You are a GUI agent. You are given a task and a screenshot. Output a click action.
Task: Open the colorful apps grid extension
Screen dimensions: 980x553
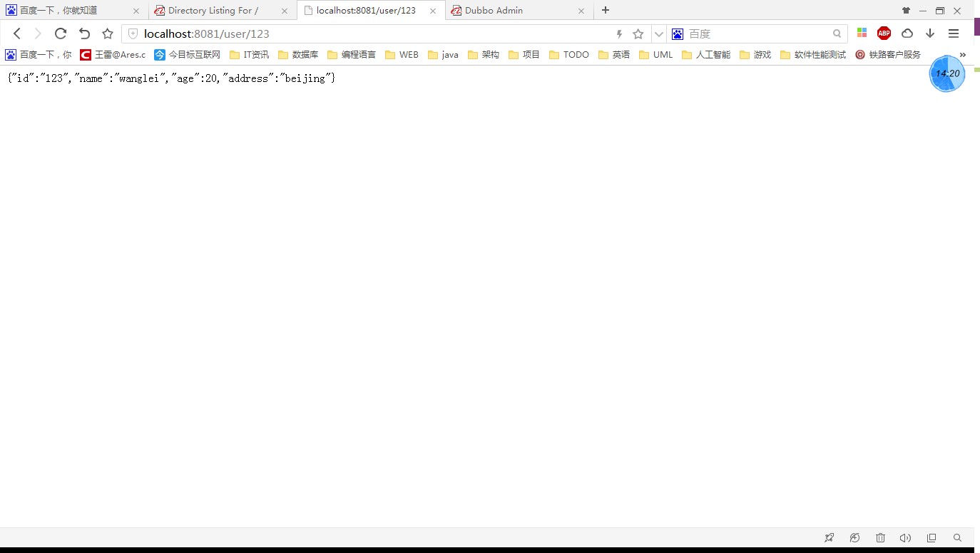(862, 33)
